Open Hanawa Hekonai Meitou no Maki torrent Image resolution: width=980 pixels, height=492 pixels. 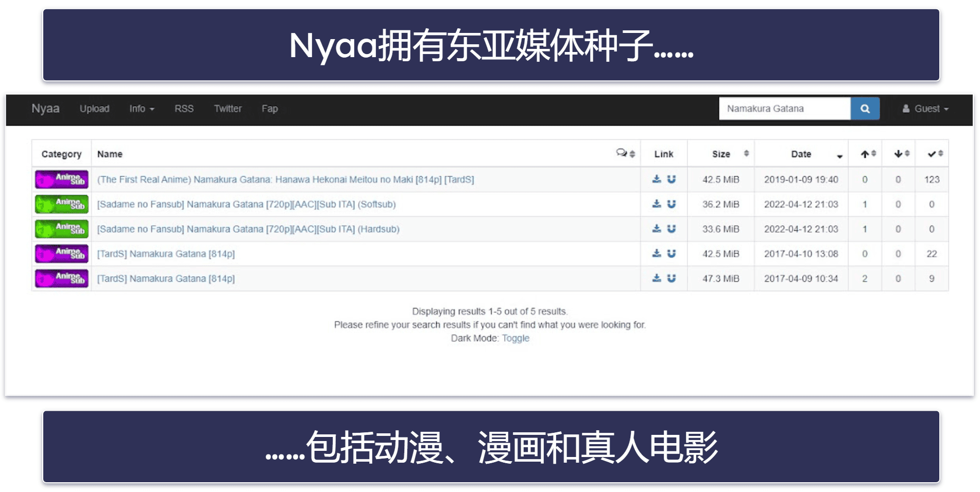(286, 179)
